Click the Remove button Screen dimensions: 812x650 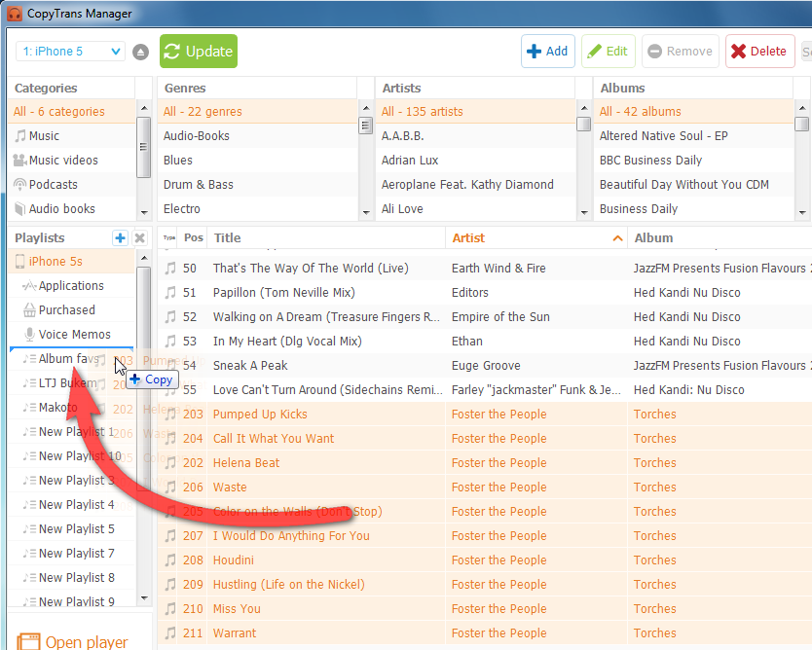pos(680,52)
